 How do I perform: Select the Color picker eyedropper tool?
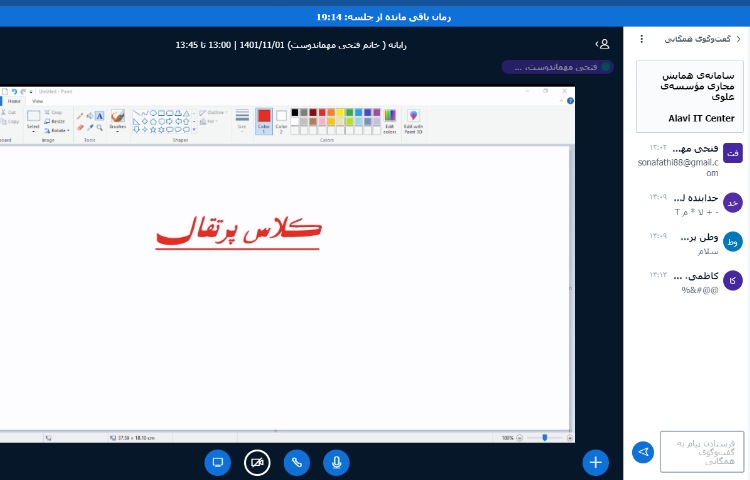[89, 127]
